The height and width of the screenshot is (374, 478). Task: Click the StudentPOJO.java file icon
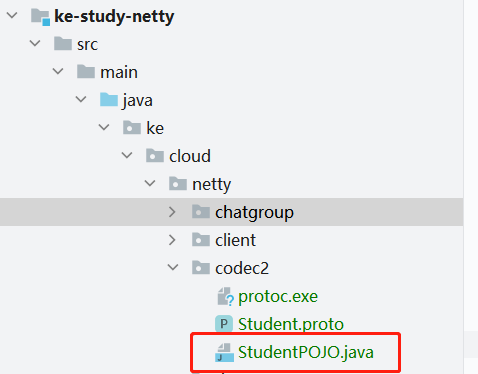[x=224, y=352]
